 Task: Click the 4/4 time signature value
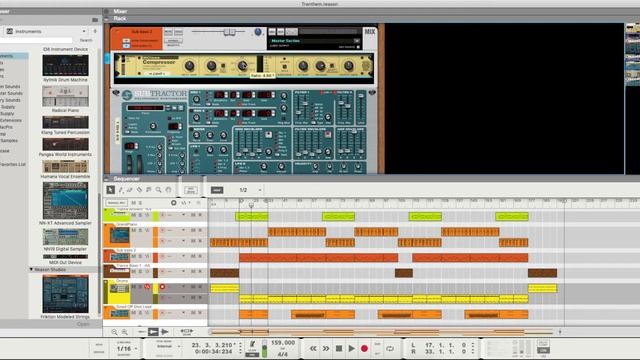click(282, 354)
